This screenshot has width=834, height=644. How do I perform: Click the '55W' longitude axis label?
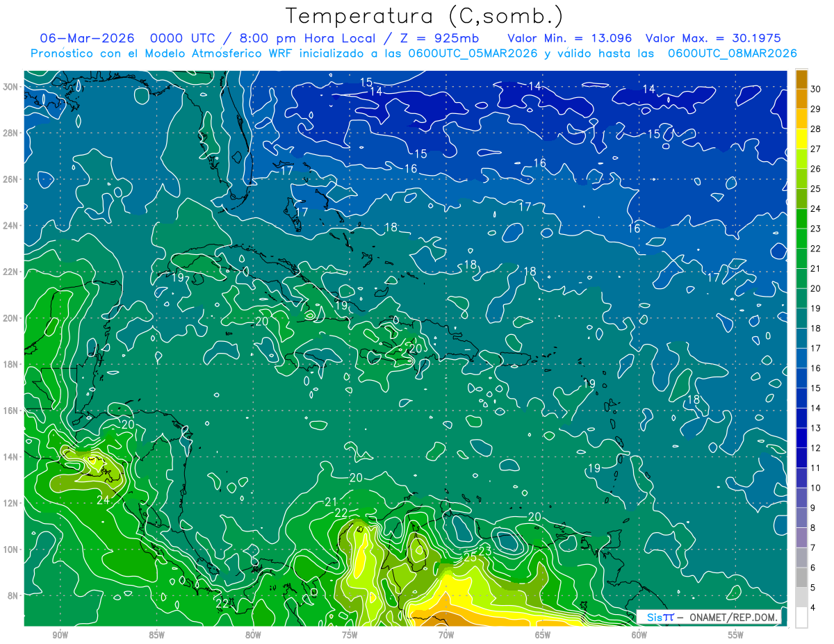tap(736, 636)
